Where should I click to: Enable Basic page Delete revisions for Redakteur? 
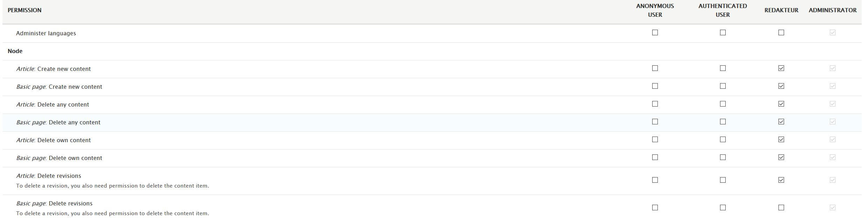pos(781,208)
